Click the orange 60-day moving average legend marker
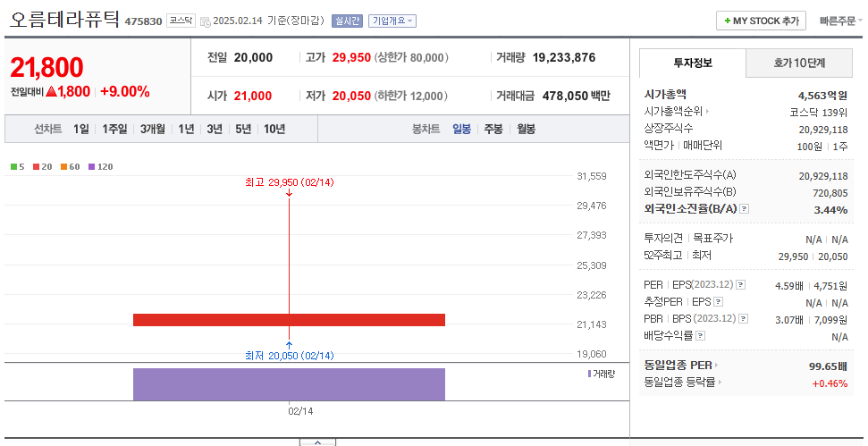 pos(63,166)
